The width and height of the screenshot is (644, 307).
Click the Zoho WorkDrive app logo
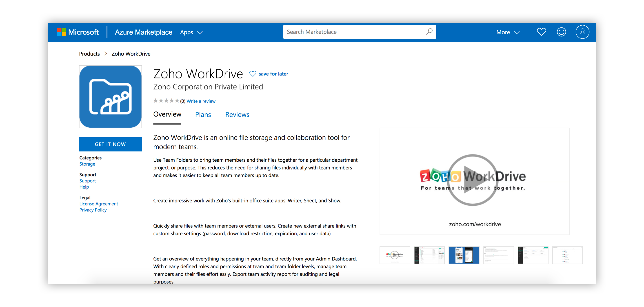[x=110, y=97]
